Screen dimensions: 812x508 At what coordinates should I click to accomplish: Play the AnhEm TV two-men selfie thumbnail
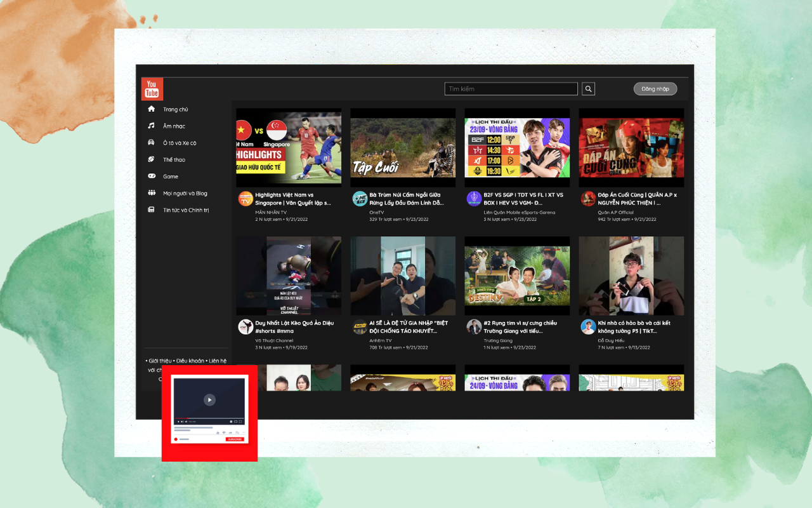pyautogui.click(x=403, y=276)
